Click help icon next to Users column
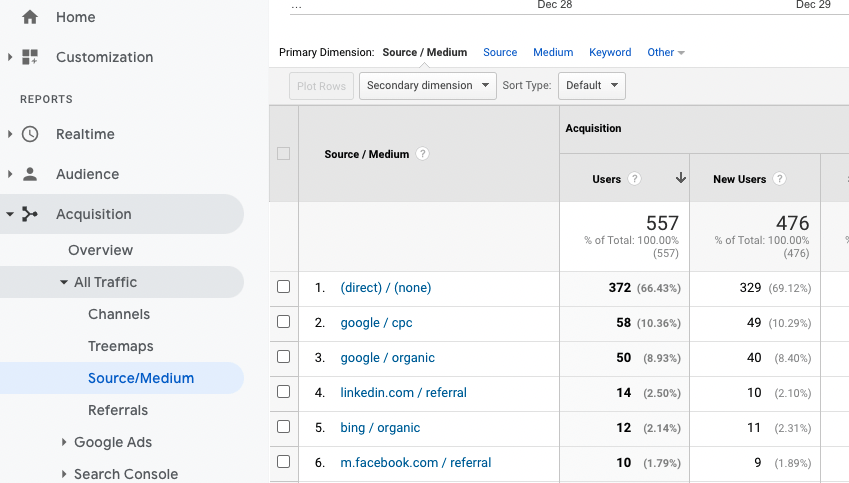Image resolution: width=849 pixels, height=483 pixels. (x=635, y=179)
